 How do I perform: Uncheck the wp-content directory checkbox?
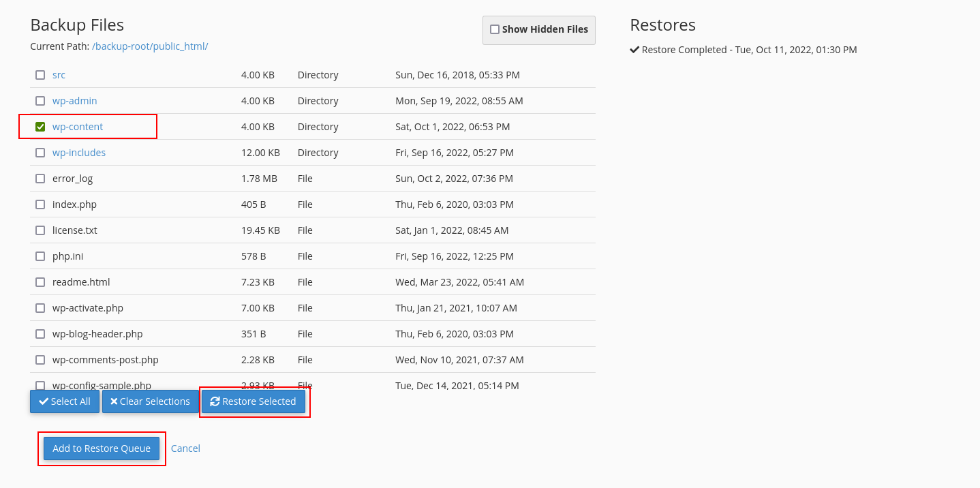[40, 126]
